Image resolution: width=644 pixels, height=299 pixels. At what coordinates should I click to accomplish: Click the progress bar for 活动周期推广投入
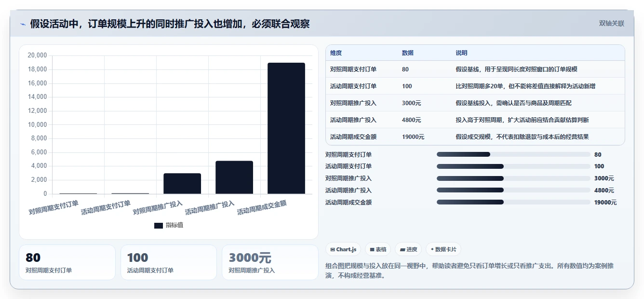513,190
